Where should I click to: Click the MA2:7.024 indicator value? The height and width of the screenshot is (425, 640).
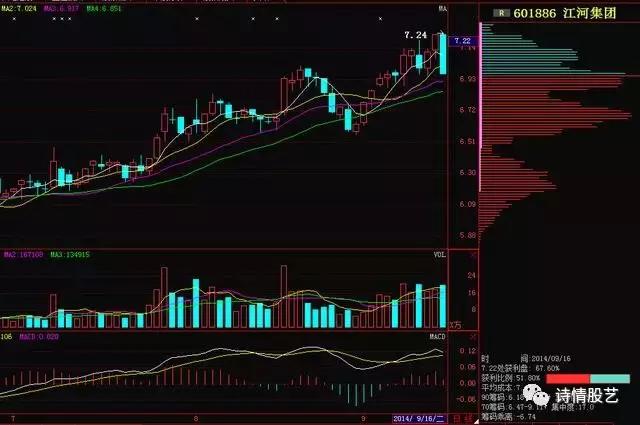point(19,8)
